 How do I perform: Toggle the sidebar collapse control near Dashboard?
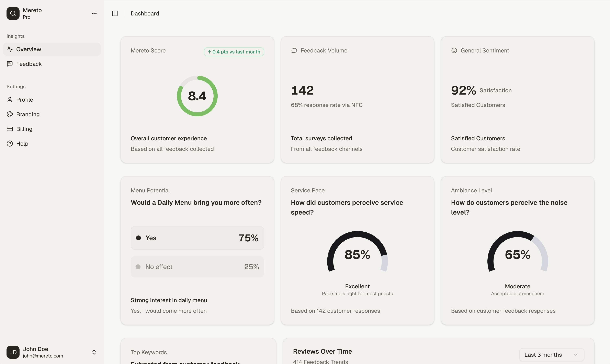coord(115,13)
